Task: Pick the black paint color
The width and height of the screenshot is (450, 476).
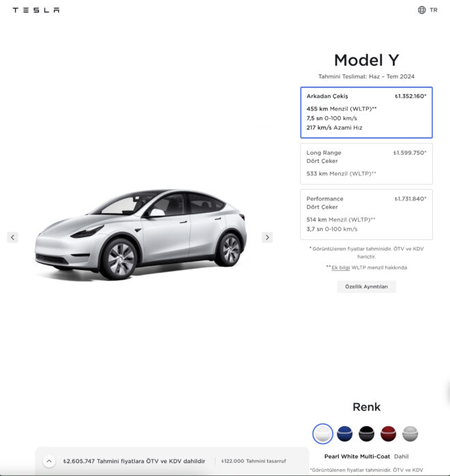Action: pyautogui.click(x=366, y=434)
